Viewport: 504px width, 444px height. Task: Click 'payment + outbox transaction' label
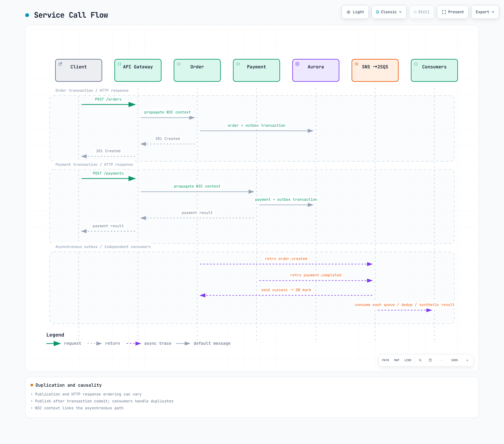coord(286,199)
